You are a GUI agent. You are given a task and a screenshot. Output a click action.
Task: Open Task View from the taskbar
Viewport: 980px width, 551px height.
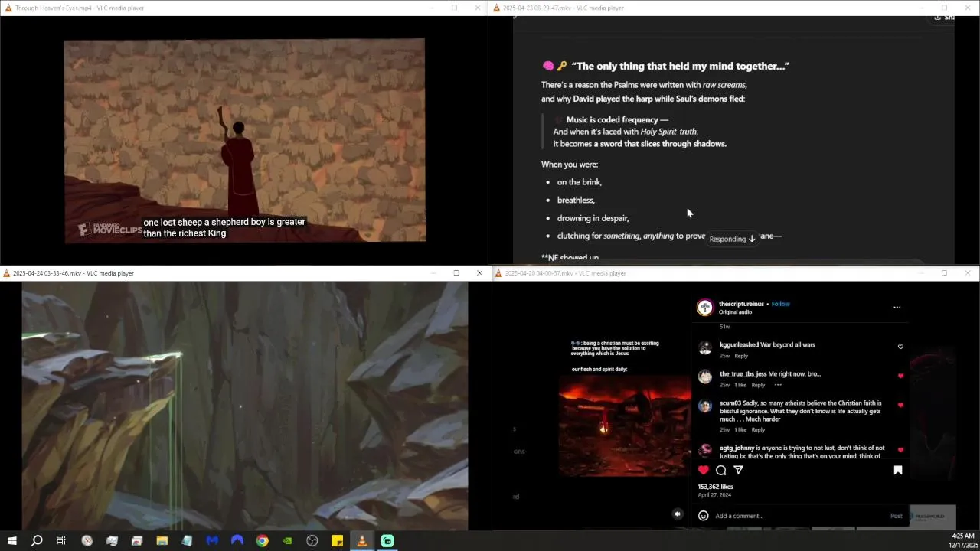pyautogui.click(x=61, y=541)
